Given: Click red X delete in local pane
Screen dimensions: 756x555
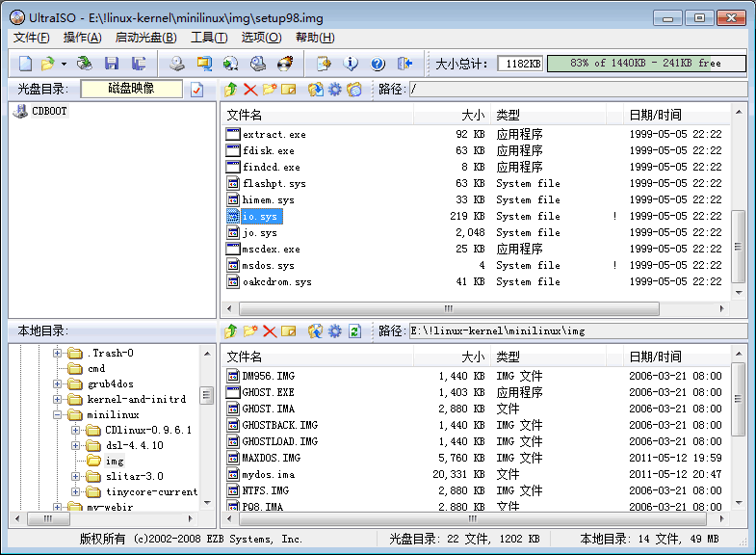Looking at the screenshot, I should pyautogui.click(x=270, y=331).
